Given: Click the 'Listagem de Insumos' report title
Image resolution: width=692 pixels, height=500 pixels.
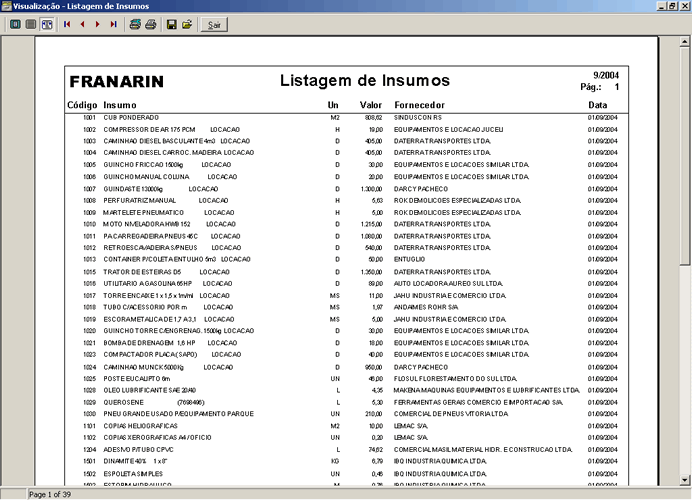Looking at the screenshot, I should tap(365, 80).
